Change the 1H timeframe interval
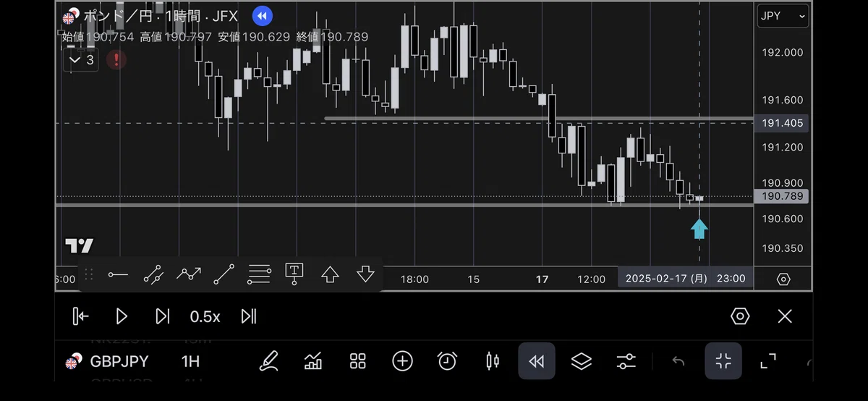868x401 pixels. (x=190, y=361)
